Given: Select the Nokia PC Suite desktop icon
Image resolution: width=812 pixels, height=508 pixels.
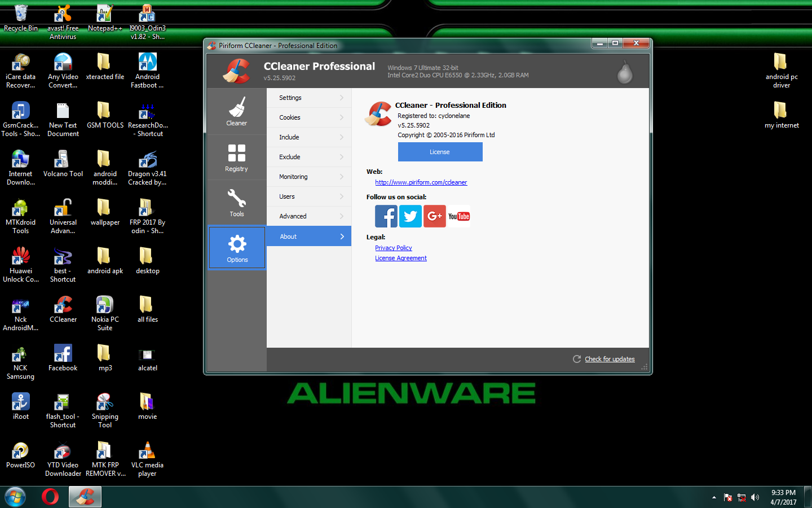Looking at the screenshot, I should click(105, 313).
